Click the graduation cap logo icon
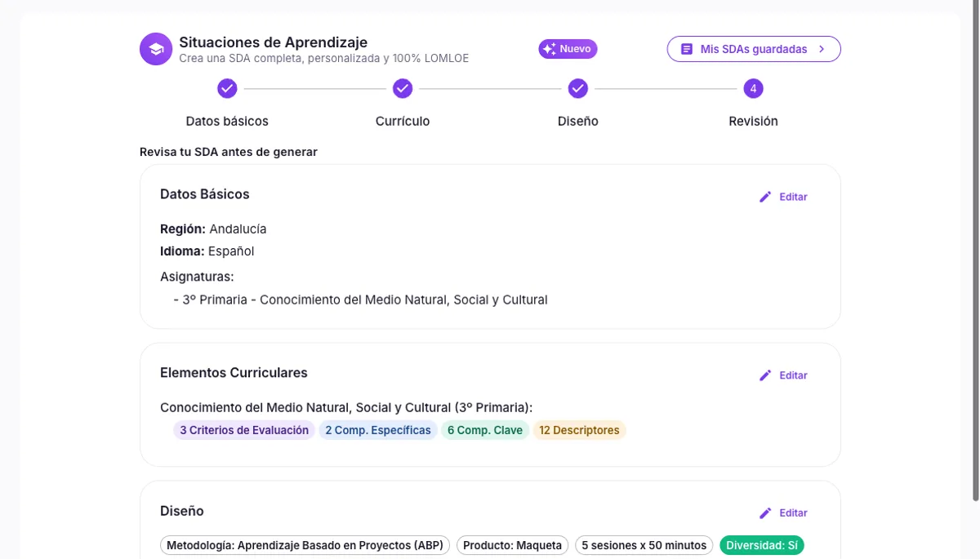The height and width of the screenshot is (559, 980). coord(155,49)
